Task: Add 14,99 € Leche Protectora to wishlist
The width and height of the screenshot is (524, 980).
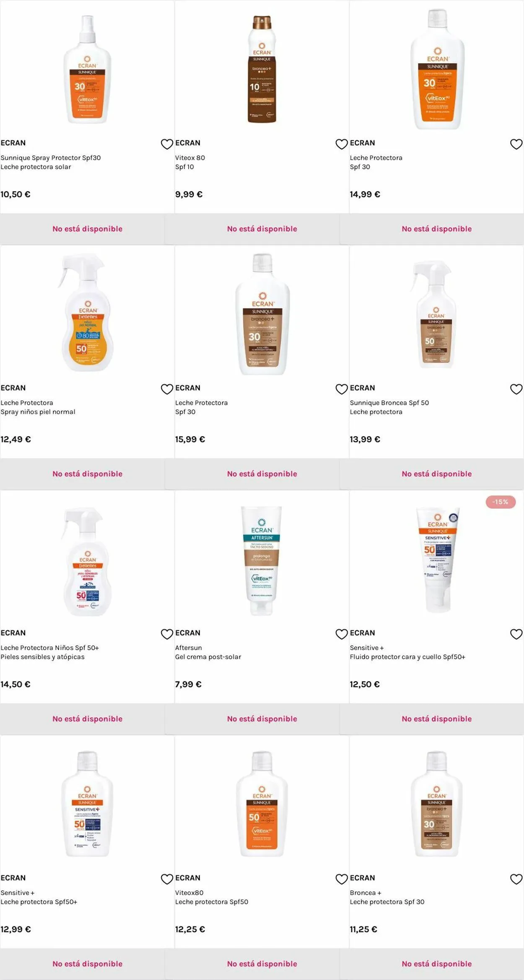Action: tap(516, 144)
